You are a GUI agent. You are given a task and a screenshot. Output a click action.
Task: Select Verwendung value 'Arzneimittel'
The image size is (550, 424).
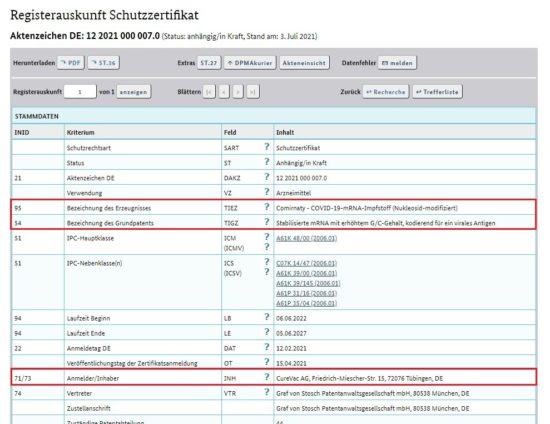[293, 193]
